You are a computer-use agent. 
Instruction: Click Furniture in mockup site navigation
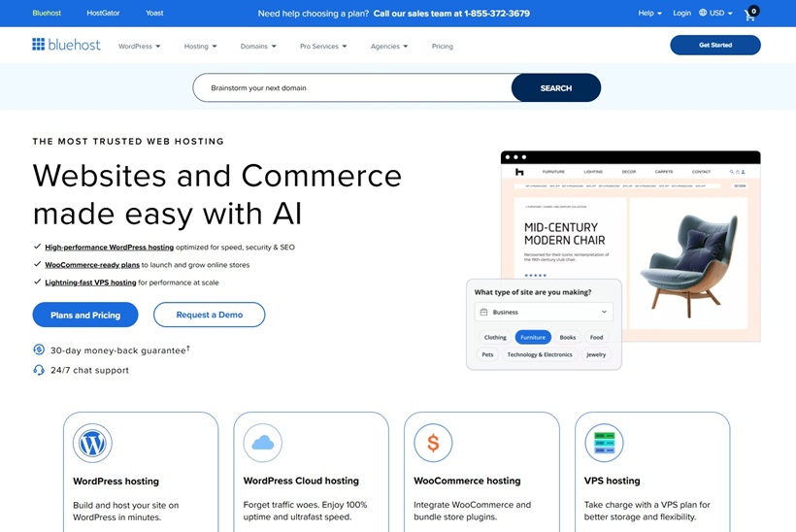553,172
